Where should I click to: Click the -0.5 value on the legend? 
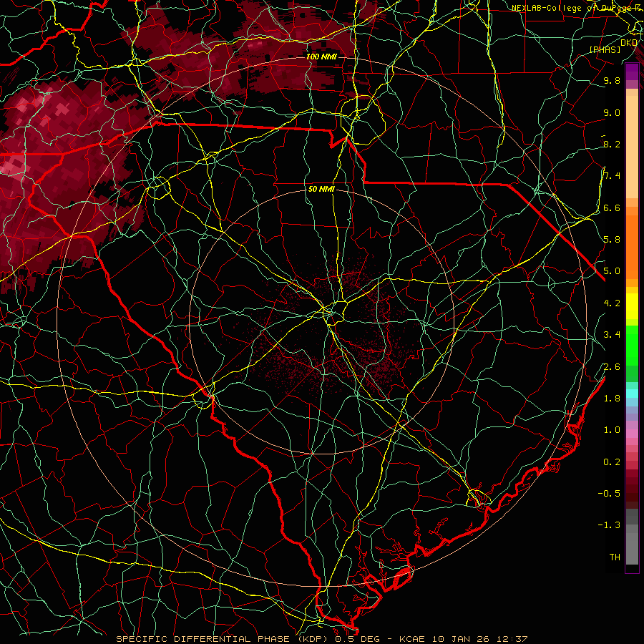pos(609,493)
